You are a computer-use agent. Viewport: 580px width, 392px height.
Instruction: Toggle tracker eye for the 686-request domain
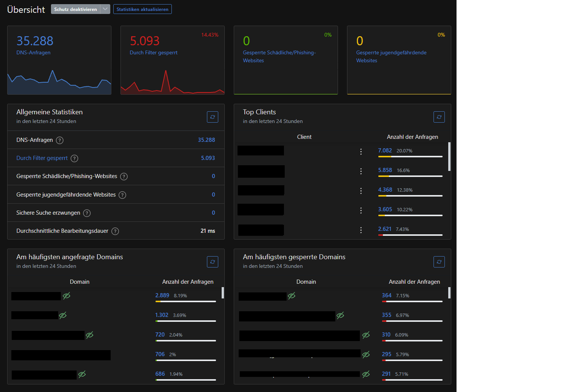(82, 374)
